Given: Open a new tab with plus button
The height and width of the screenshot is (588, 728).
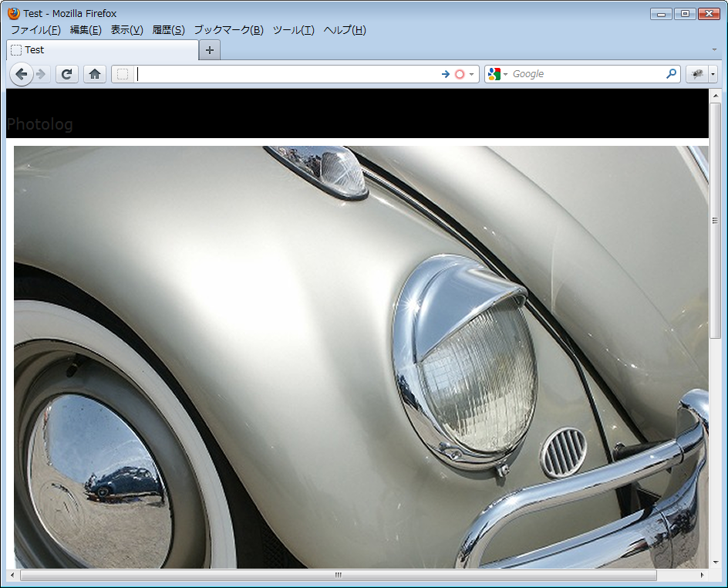Looking at the screenshot, I should coord(210,50).
